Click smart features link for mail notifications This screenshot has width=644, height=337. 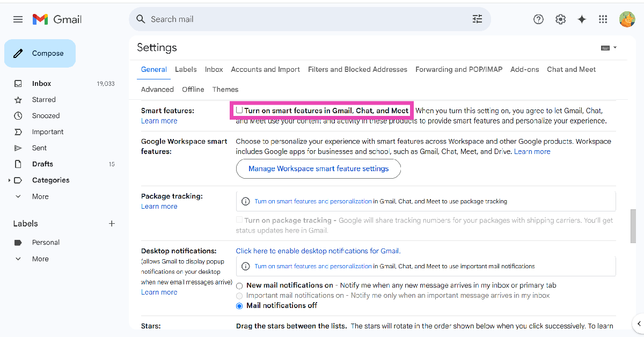313,266
